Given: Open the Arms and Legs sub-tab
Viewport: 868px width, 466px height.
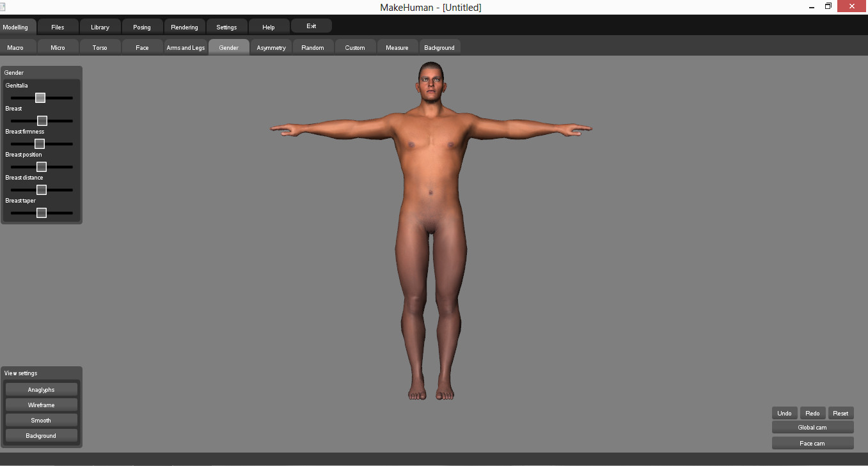Looking at the screenshot, I should 185,47.
